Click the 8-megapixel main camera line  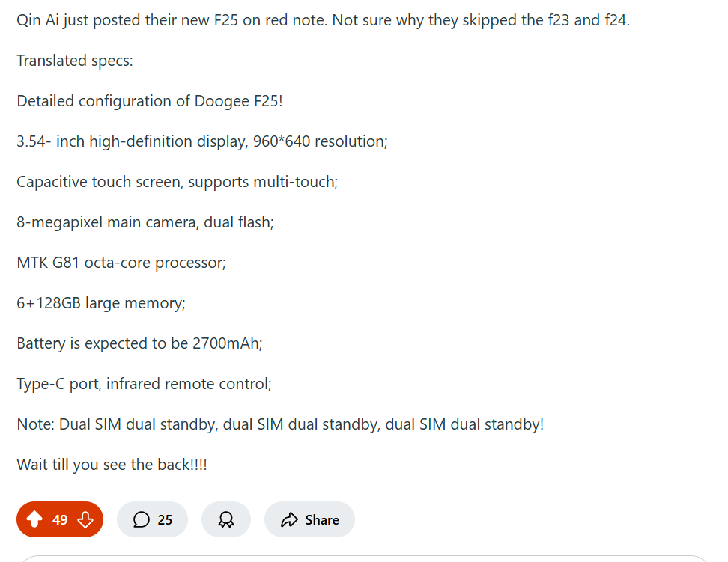(x=145, y=222)
